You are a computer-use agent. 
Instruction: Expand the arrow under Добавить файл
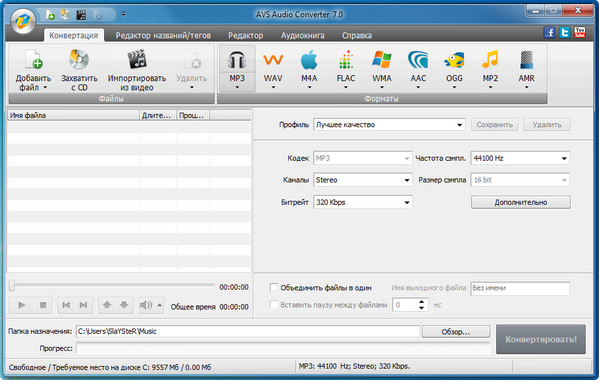pyautogui.click(x=45, y=87)
